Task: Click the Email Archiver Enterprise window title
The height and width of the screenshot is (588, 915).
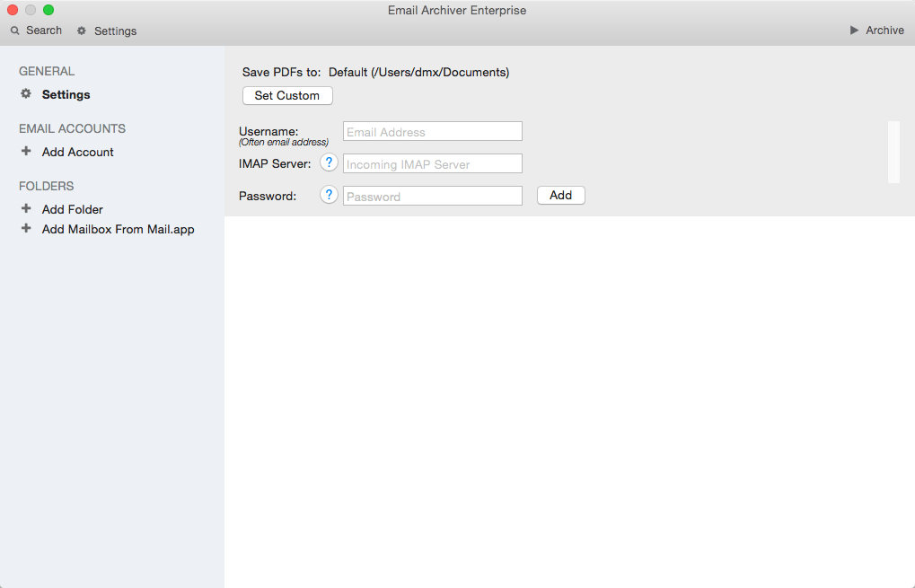Action: pos(457,11)
